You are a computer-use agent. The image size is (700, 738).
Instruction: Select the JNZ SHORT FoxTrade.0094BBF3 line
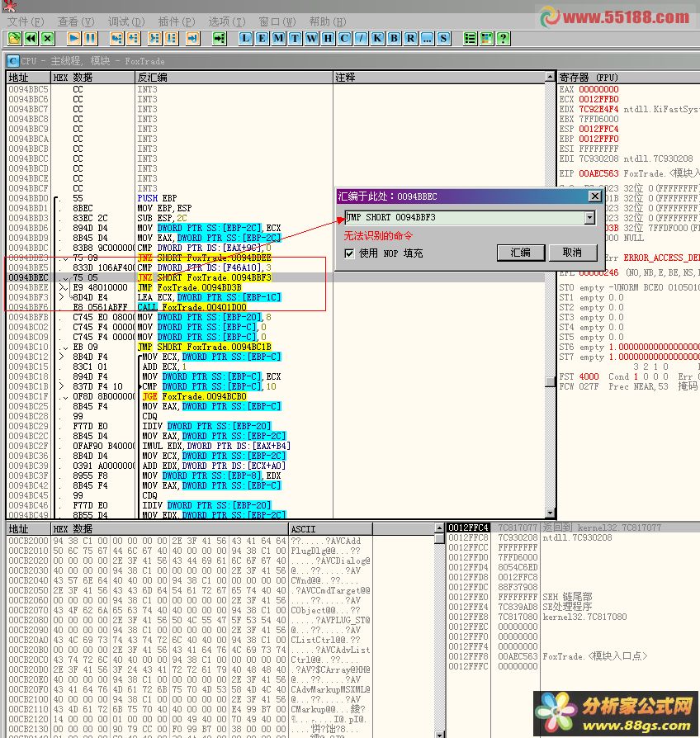[x=204, y=277]
